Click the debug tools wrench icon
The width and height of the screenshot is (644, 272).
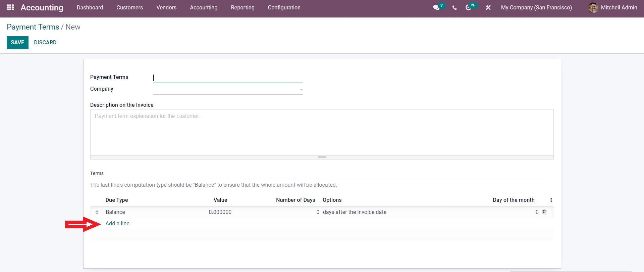click(x=488, y=7)
